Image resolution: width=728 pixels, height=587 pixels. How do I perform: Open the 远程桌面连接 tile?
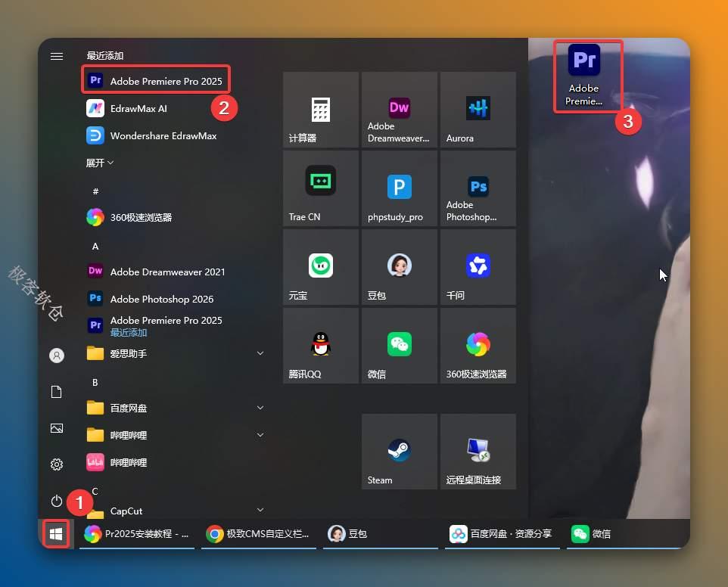pyautogui.click(x=478, y=452)
